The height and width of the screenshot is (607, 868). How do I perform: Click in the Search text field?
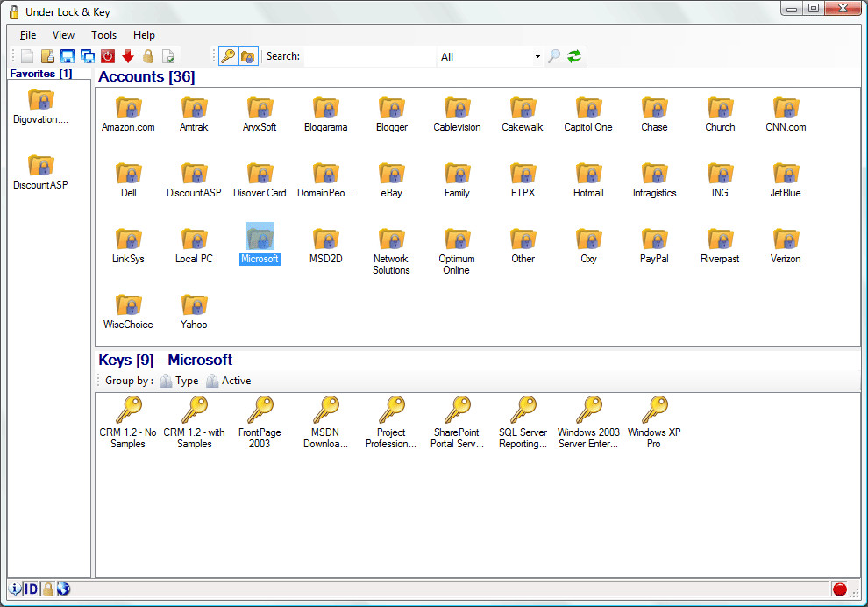(368, 56)
